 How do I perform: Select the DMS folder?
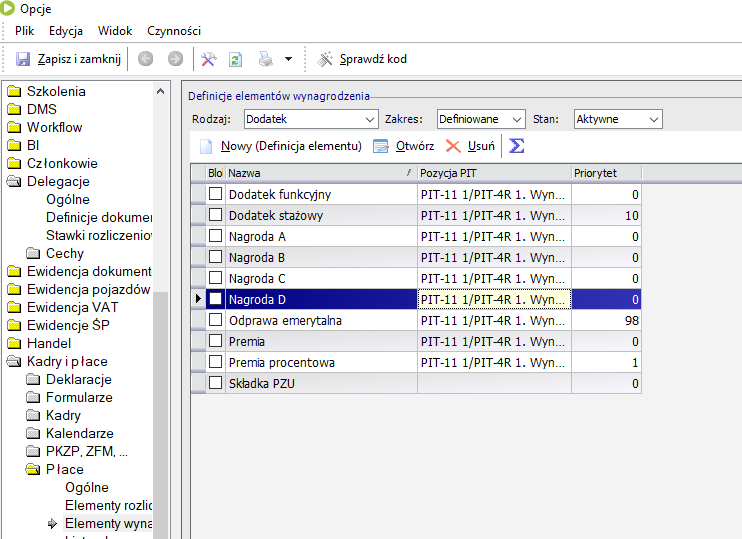32,109
